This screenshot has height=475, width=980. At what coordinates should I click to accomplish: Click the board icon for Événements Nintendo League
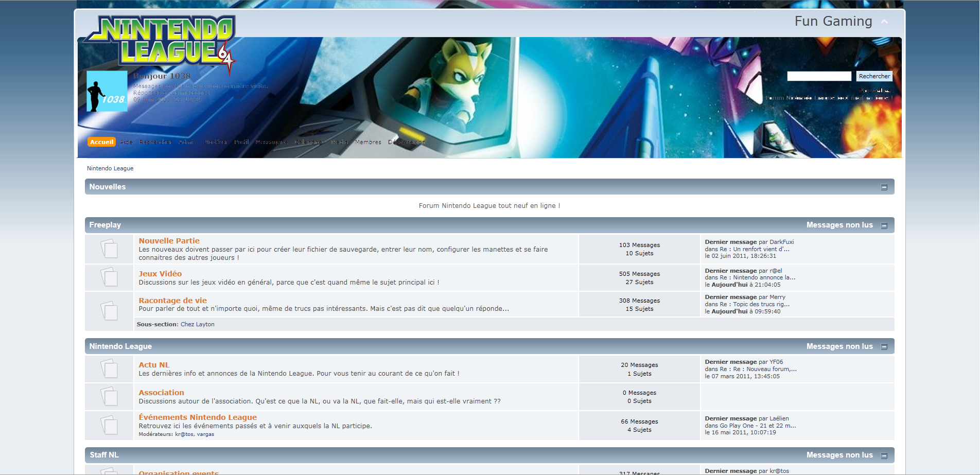(109, 425)
